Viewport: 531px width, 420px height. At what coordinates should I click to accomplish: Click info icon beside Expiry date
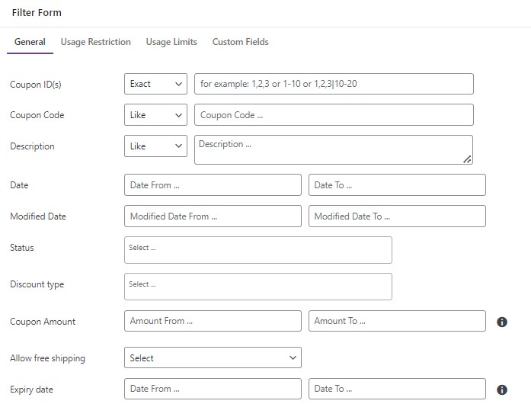tap(502, 390)
